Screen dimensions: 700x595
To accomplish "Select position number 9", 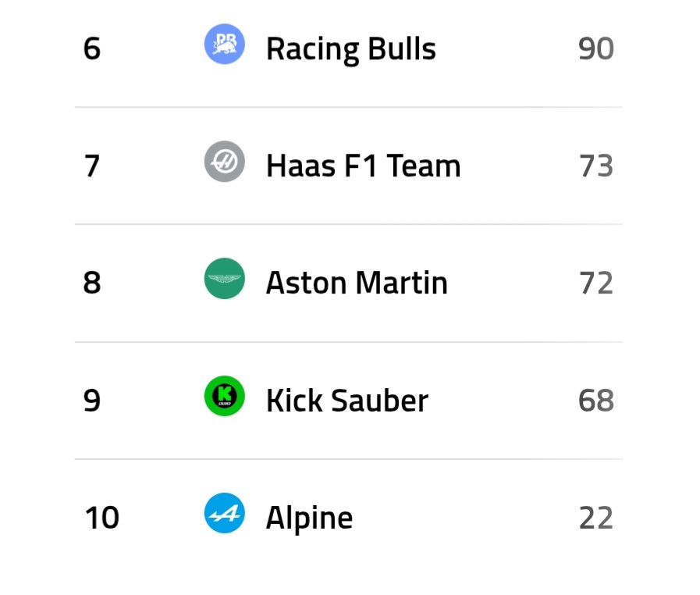I will pyautogui.click(x=92, y=401).
